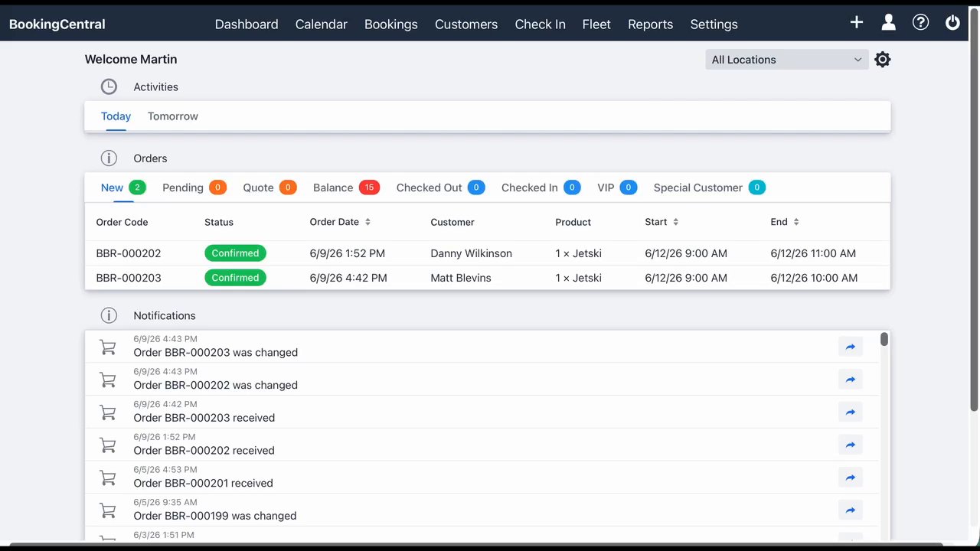Select the New orders tab

(x=123, y=187)
